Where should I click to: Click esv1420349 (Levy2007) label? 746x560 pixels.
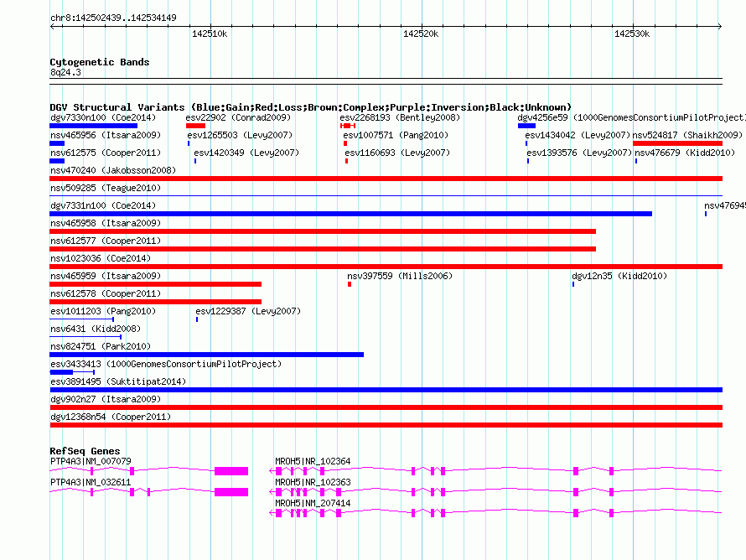click(x=246, y=153)
